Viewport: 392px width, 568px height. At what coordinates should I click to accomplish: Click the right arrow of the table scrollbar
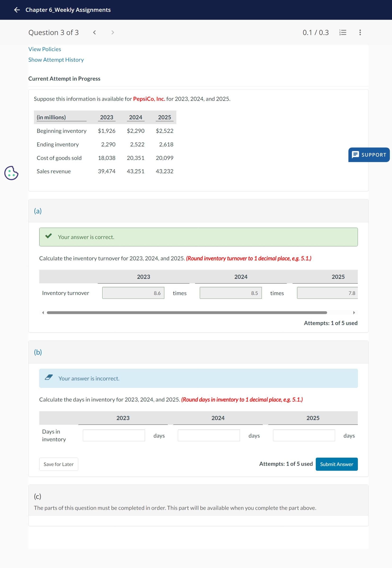pos(354,313)
